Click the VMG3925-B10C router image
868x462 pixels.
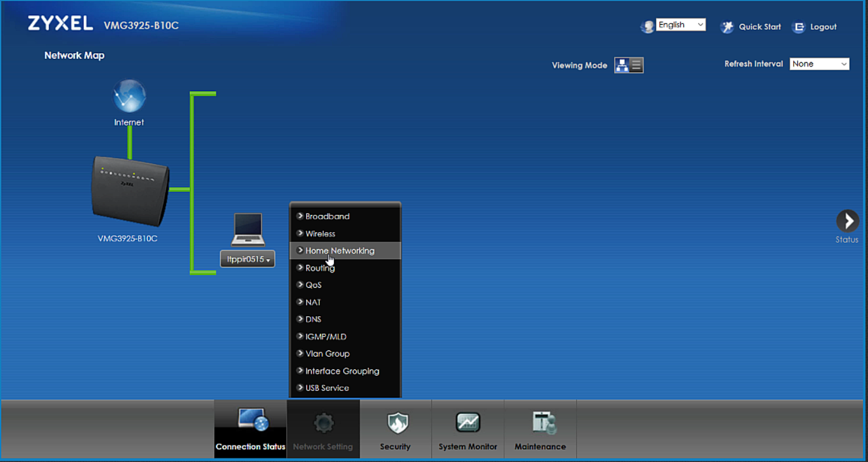[x=131, y=191]
